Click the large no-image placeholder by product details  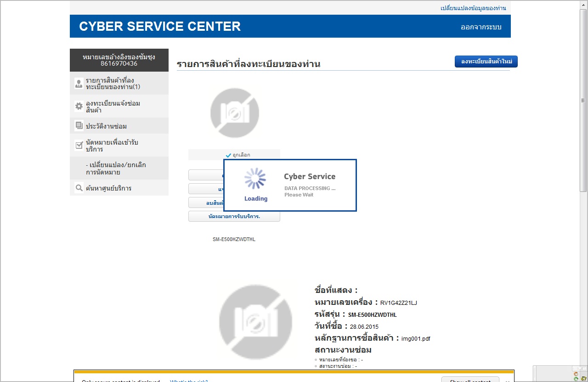click(255, 321)
